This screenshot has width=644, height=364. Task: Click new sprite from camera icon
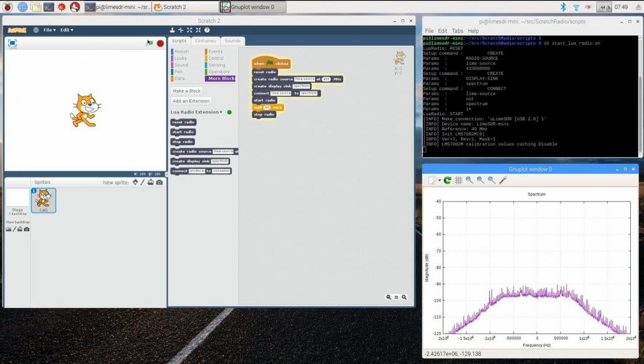(x=159, y=183)
